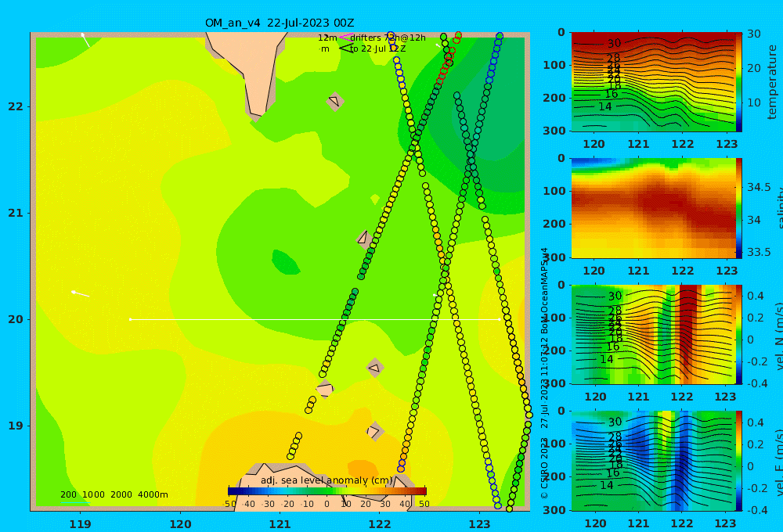Screen dimensions: 783x532
Task: Click the '33.5' salinity colorbar tick
Action: tap(759, 252)
